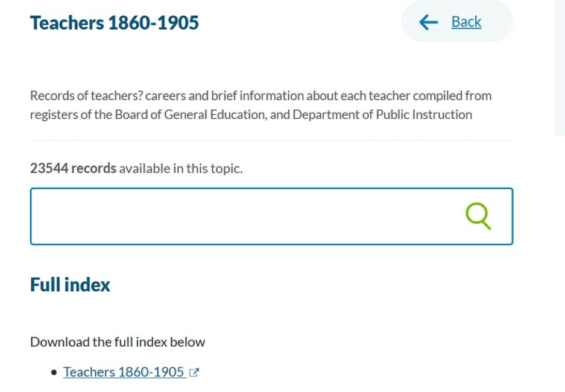Screen dimensions: 565x392
Task: Click the words 'Department of Public Instruction'
Action: pyautogui.click(x=382, y=115)
